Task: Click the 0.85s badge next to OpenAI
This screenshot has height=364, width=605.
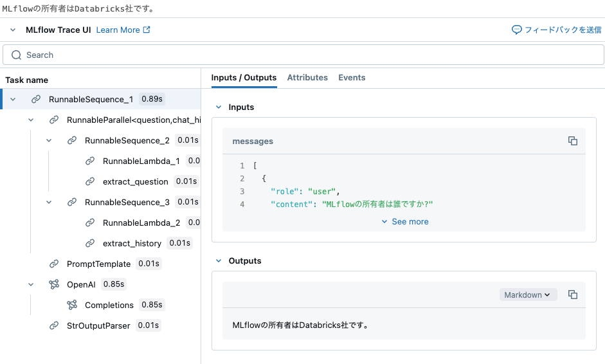Action: pyautogui.click(x=114, y=284)
